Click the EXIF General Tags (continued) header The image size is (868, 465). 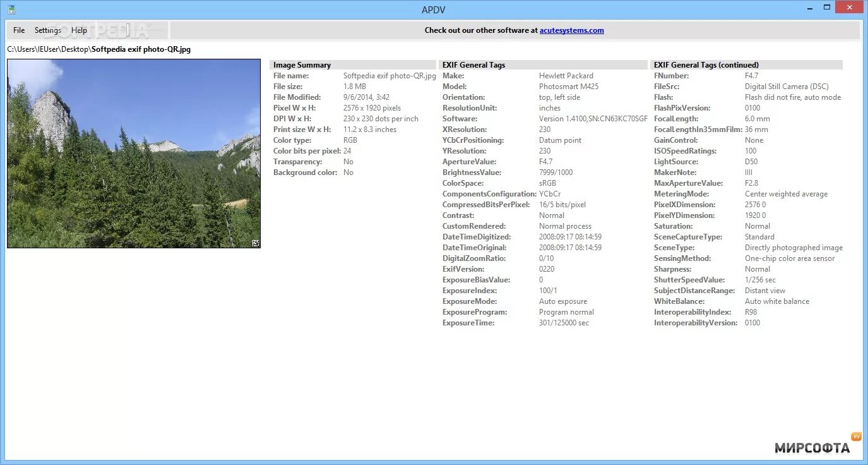click(746, 65)
